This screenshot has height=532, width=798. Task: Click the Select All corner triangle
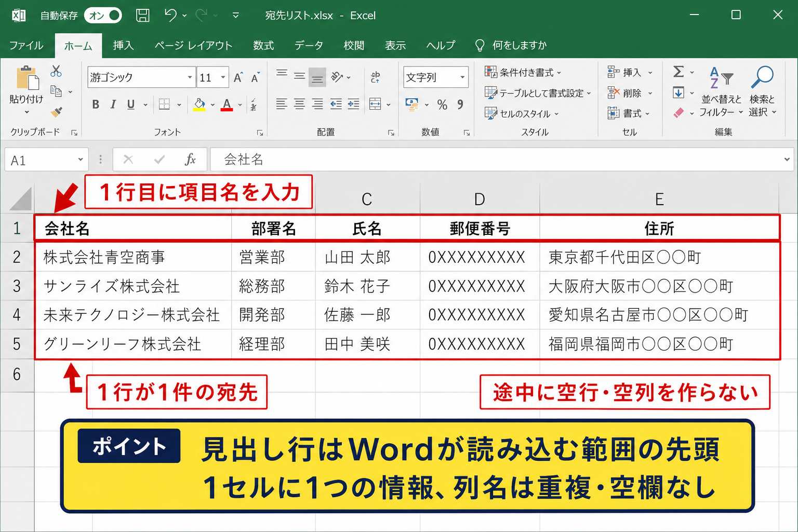click(21, 198)
